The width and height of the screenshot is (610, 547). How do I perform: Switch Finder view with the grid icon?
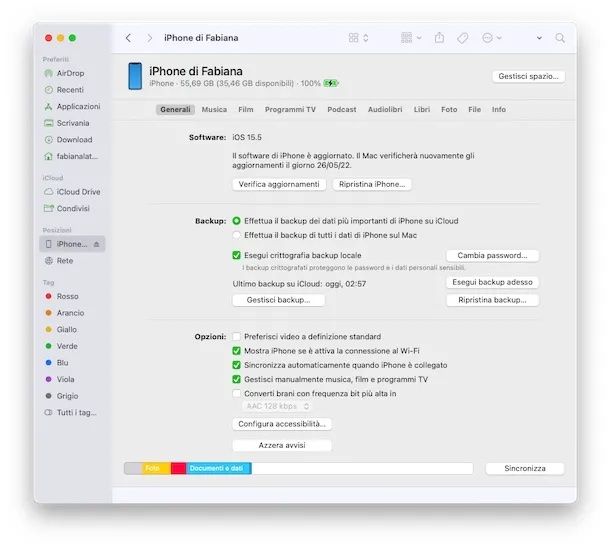click(x=353, y=38)
